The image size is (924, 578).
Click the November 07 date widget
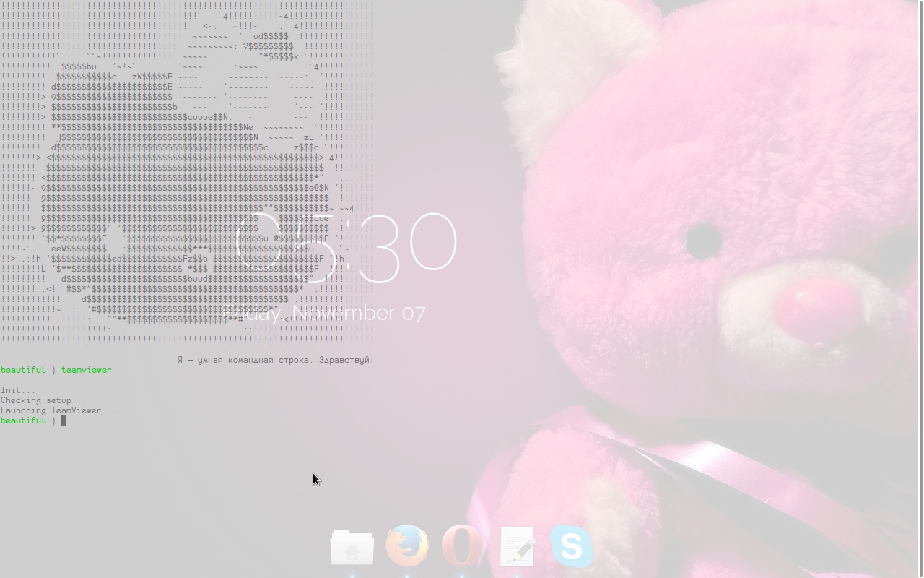point(325,313)
